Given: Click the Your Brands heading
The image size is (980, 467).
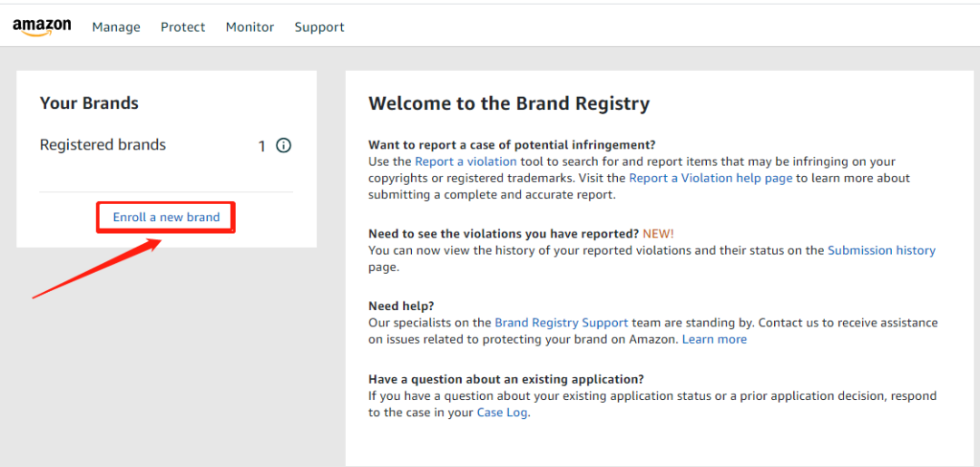Looking at the screenshot, I should 89,103.
